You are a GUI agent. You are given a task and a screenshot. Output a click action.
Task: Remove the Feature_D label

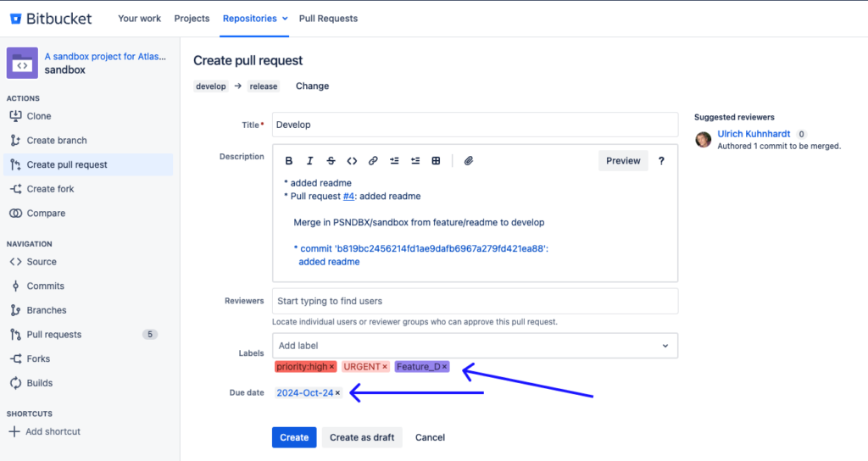[x=445, y=367]
